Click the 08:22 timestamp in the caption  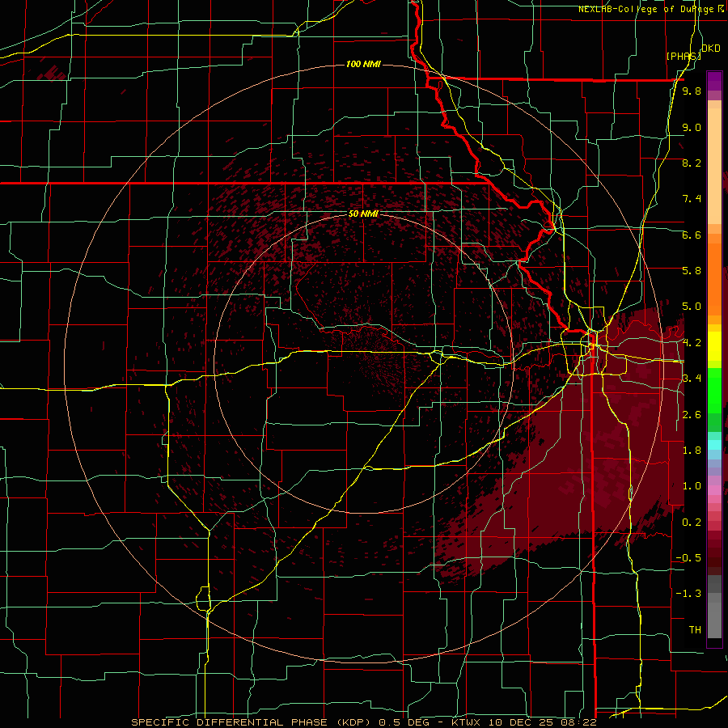(580, 722)
